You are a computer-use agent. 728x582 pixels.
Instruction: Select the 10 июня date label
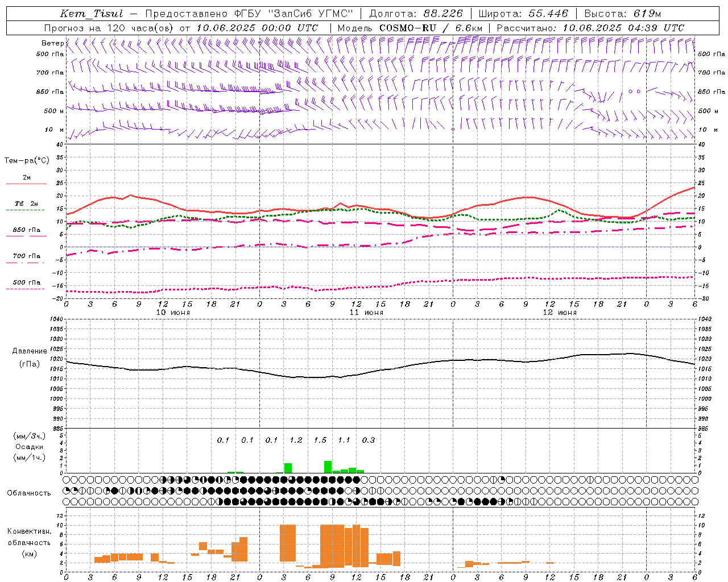pos(173,313)
